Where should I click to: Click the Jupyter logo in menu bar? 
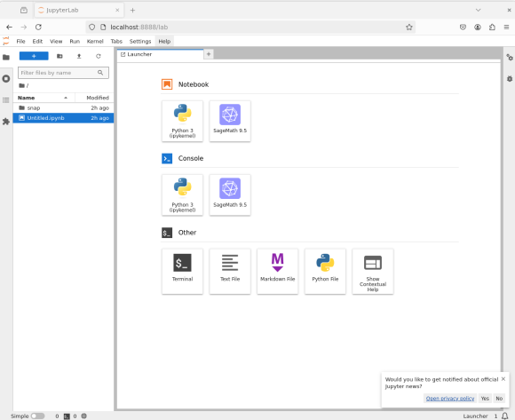[6, 41]
